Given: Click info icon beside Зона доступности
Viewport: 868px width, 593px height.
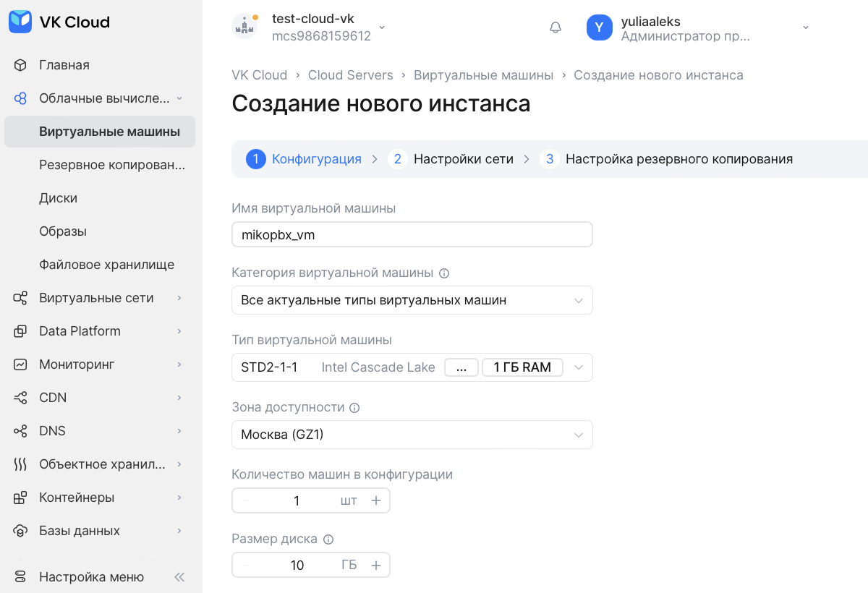Looking at the screenshot, I should click(354, 408).
